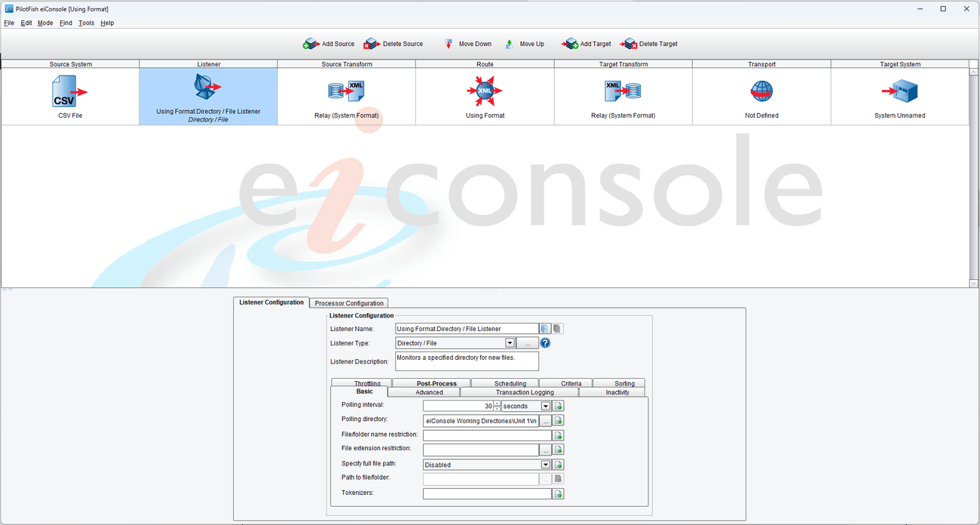980x525 pixels.
Task: Click the Polling interval value field
Action: (458, 406)
